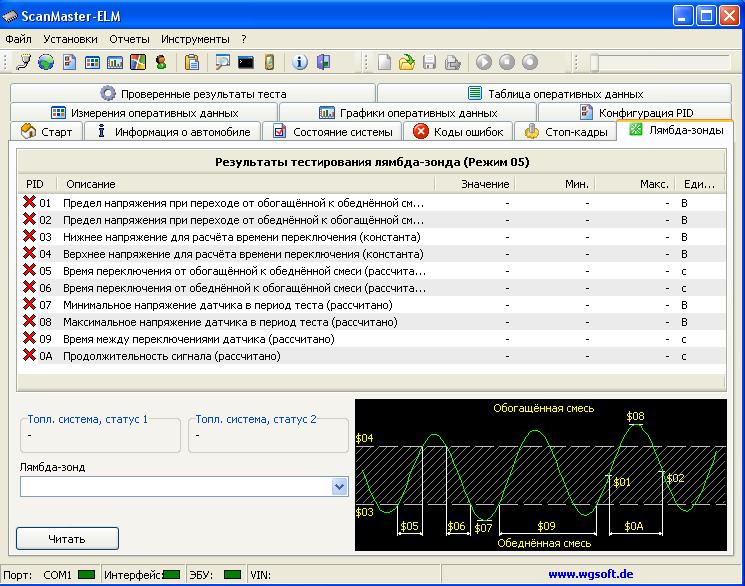
Task: Click the bar chart graphs toolbar icon
Action: click(x=115, y=62)
